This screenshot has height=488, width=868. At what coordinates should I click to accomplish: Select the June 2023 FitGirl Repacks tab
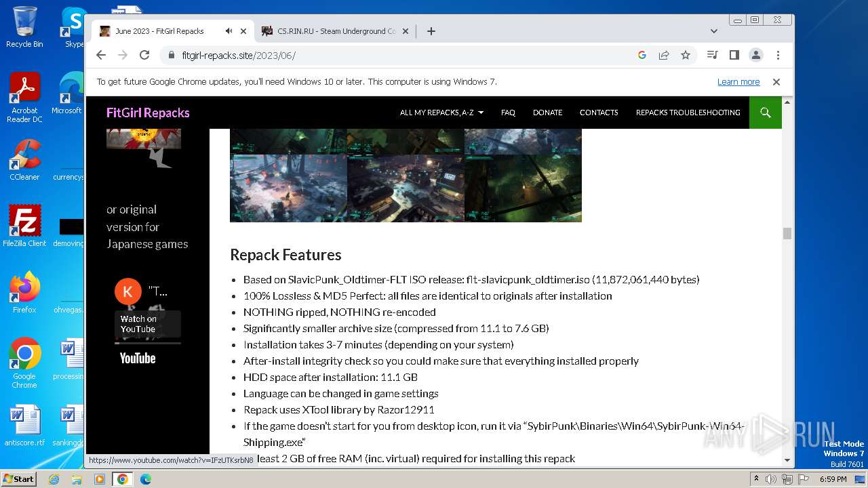click(173, 31)
